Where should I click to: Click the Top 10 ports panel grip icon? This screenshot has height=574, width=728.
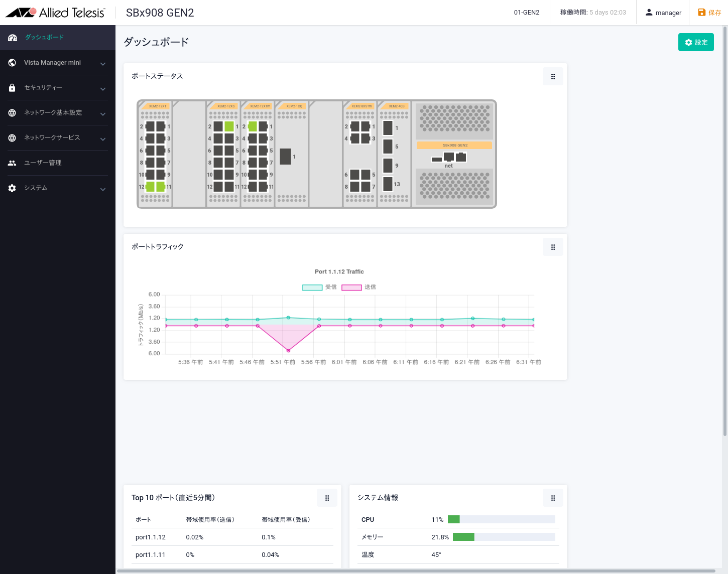click(x=327, y=498)
